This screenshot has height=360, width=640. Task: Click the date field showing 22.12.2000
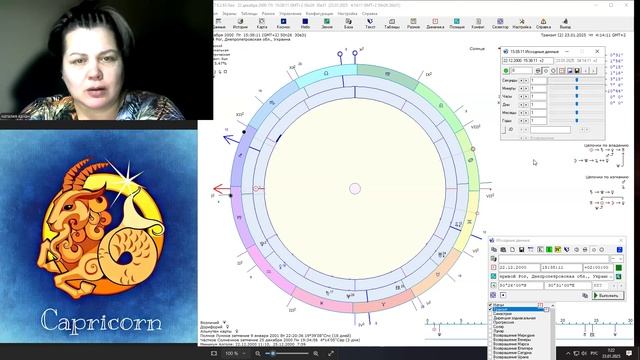coord(519,267)
